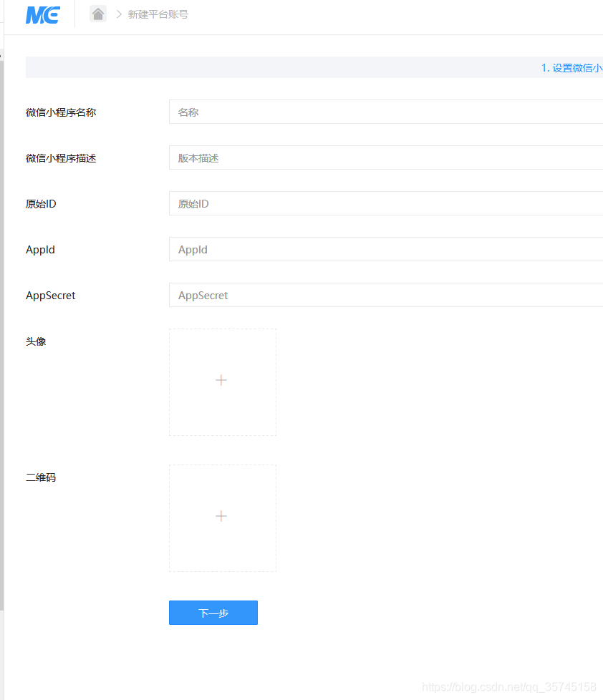The width and height of the screenshot is (603, 700).
Task: Upload QR code via 二维码 plus box
Action: pos(223,518)
